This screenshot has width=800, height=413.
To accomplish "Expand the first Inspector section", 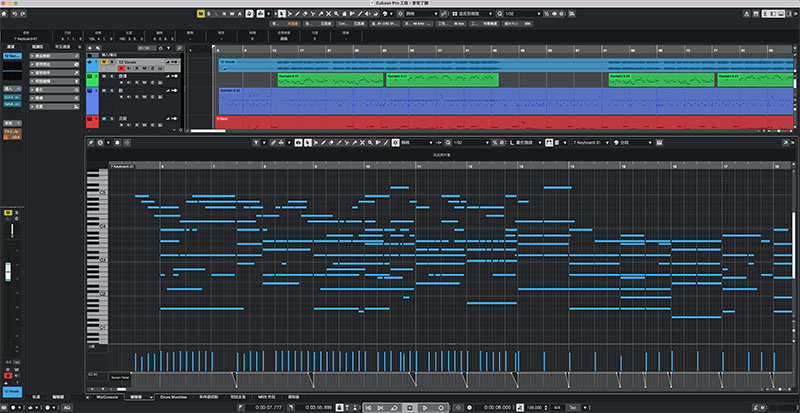I will (55, 55).
